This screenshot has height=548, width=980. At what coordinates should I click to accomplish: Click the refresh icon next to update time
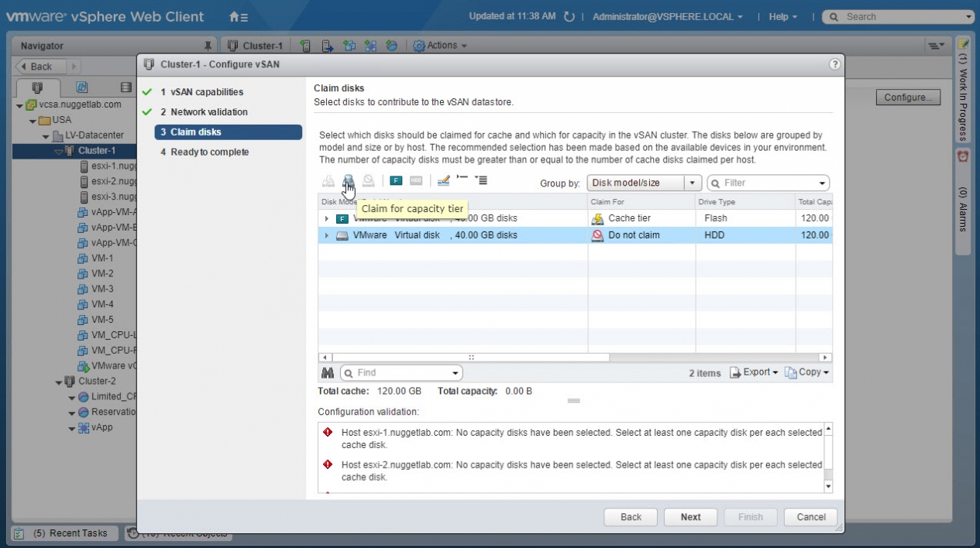pos(569,17)
